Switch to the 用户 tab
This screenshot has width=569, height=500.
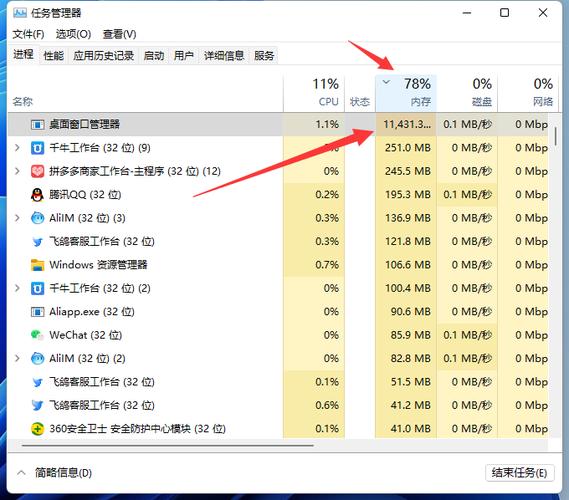point(184,56)
